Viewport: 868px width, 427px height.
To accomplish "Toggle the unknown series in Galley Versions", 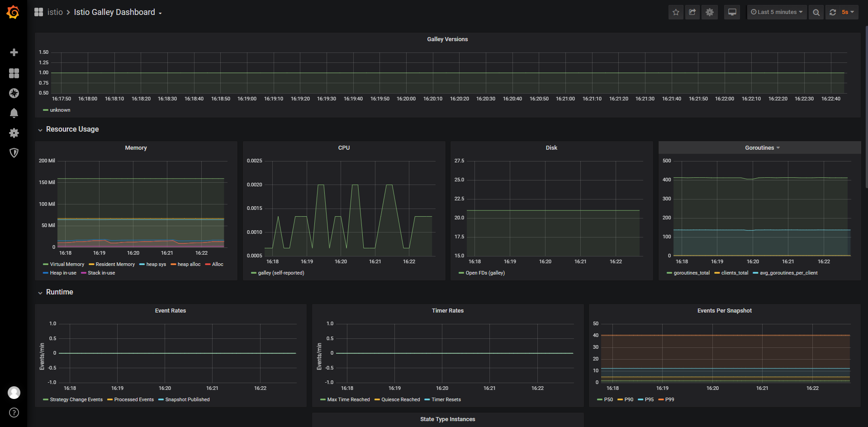I will tap(60, 110).
